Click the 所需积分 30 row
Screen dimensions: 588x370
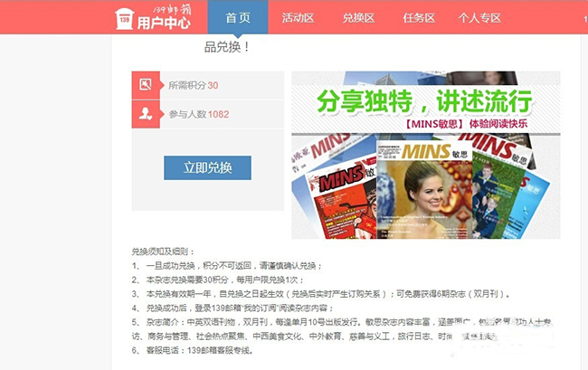208,85
